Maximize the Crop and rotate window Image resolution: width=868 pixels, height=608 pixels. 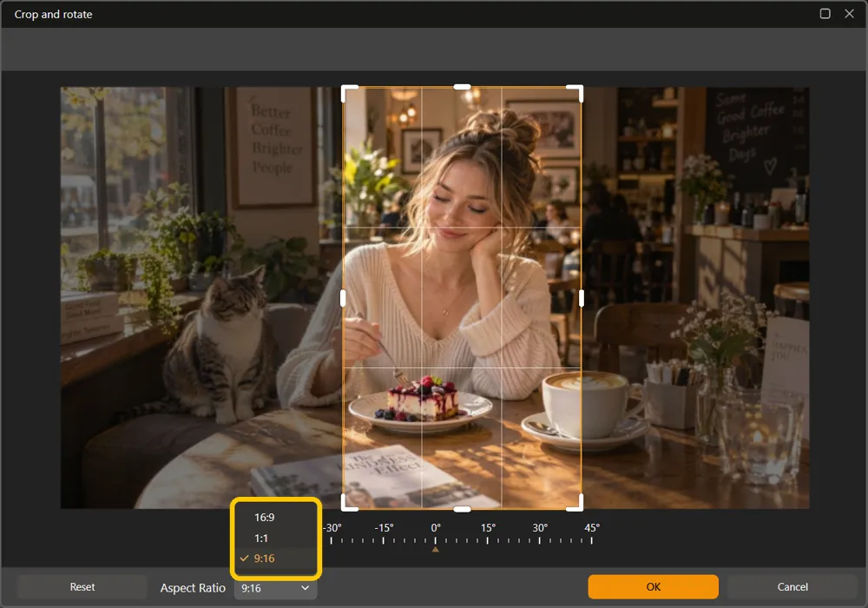tap(825, 13)
